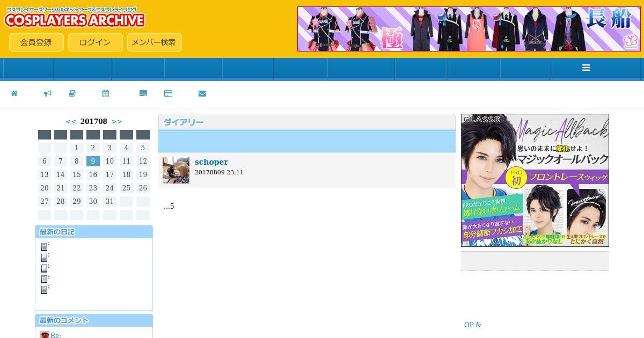Click the post timestamp 20170809 23:11
The image size is (644, 338).
219,172
